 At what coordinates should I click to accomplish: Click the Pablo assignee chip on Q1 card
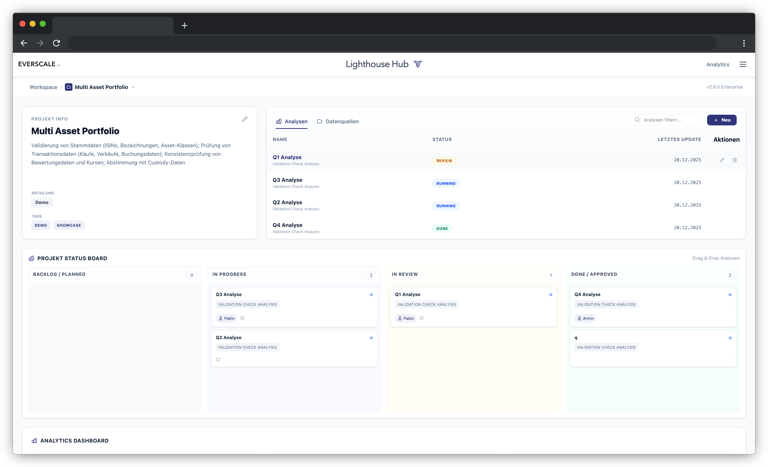point(406,318)
